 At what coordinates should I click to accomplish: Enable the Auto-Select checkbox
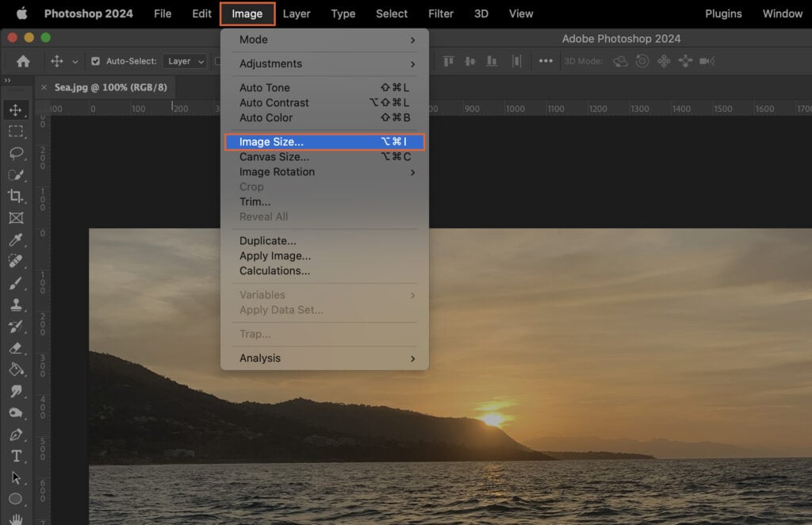tap(96, 60)
